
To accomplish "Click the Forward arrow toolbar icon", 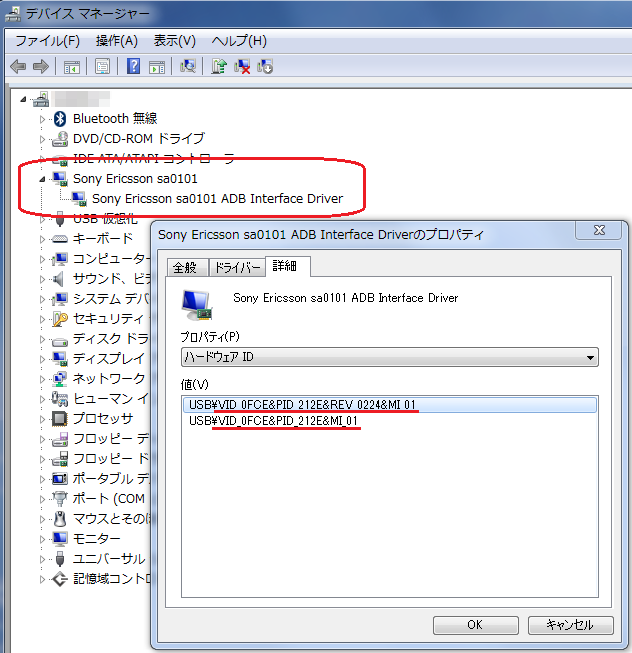I will [41, 66].
